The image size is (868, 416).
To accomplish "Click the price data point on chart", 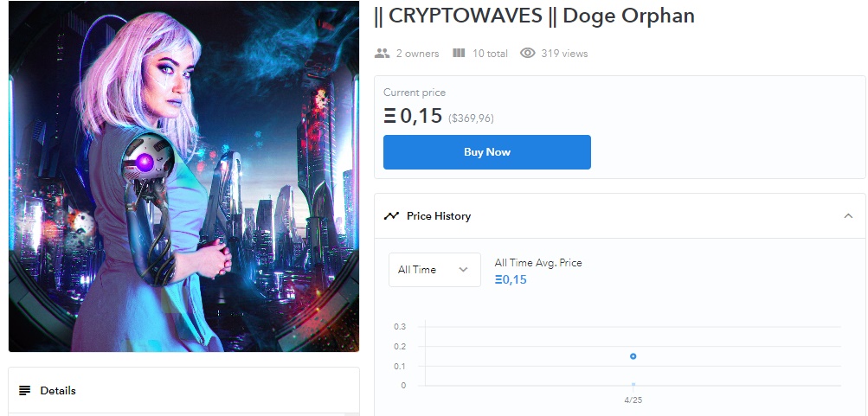I will [633, 356].
